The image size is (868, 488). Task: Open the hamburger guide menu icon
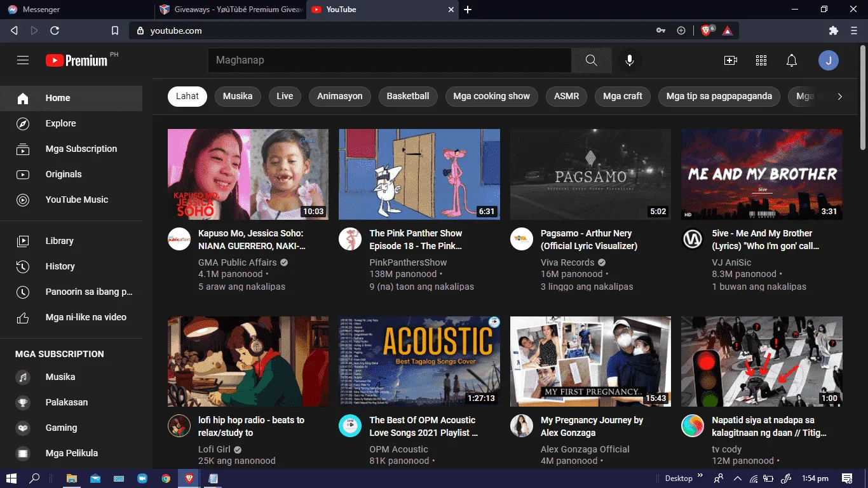tap(23, 60)
